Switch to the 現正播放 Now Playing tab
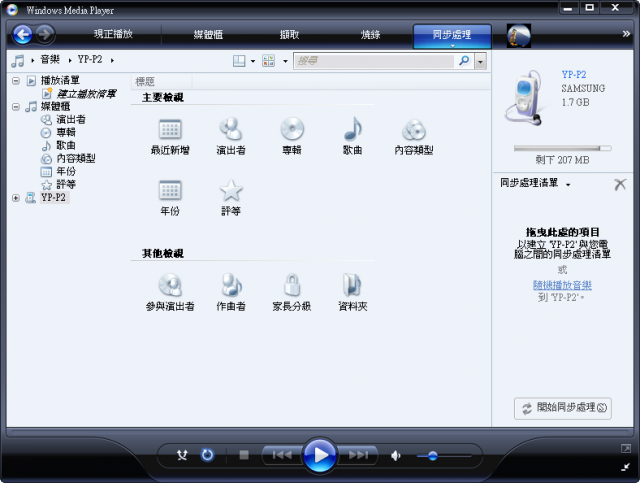 (x=113, y=34)
